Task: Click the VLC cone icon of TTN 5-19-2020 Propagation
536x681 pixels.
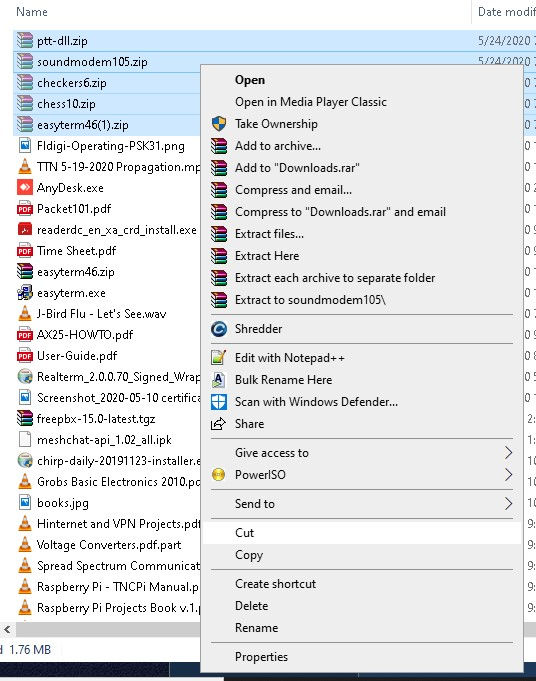Action: [25, 167]
